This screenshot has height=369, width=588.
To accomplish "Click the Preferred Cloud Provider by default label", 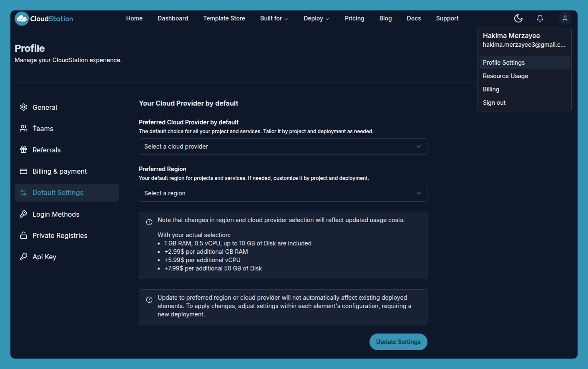I will (x=188, y=122).
